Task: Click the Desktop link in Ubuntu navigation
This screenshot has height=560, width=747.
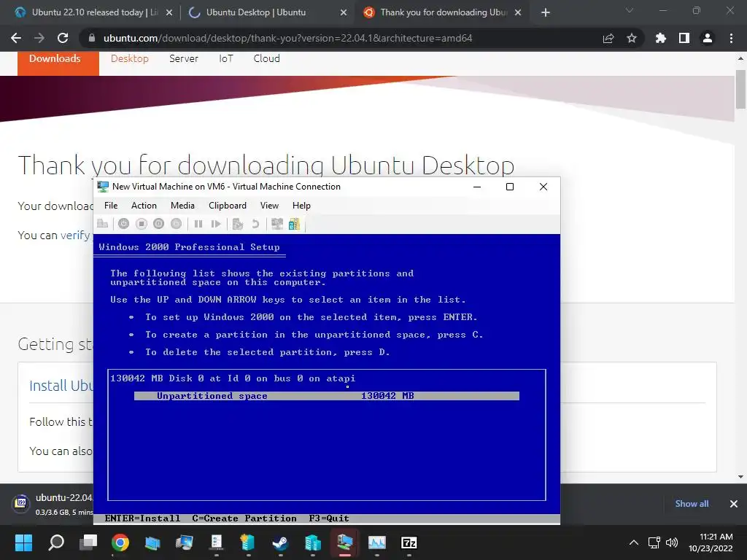Action: pyautogui.click(x=130, y=58)
